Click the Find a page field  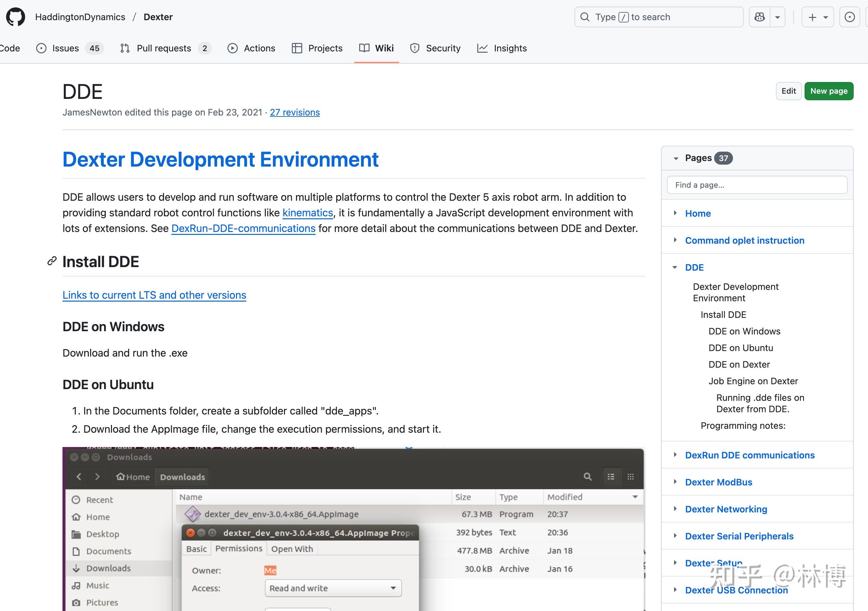[757, 185]
